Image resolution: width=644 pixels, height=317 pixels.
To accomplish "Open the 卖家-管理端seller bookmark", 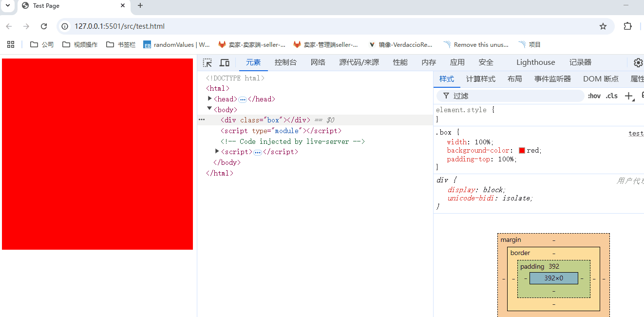I will [x=326, y=44].
